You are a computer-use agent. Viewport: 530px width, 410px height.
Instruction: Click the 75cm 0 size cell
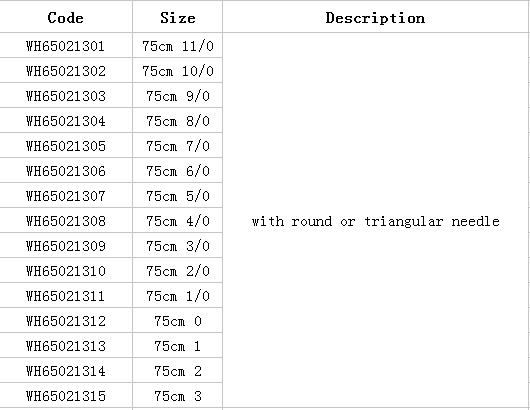click(x=177, y=321)
